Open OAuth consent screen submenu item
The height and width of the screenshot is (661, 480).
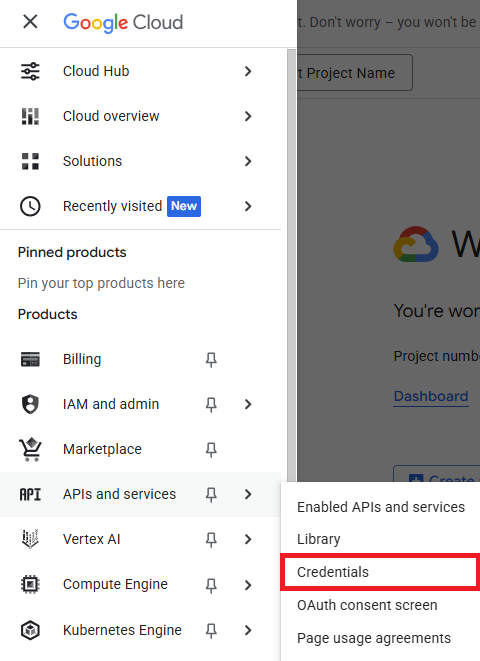point(381,605)
